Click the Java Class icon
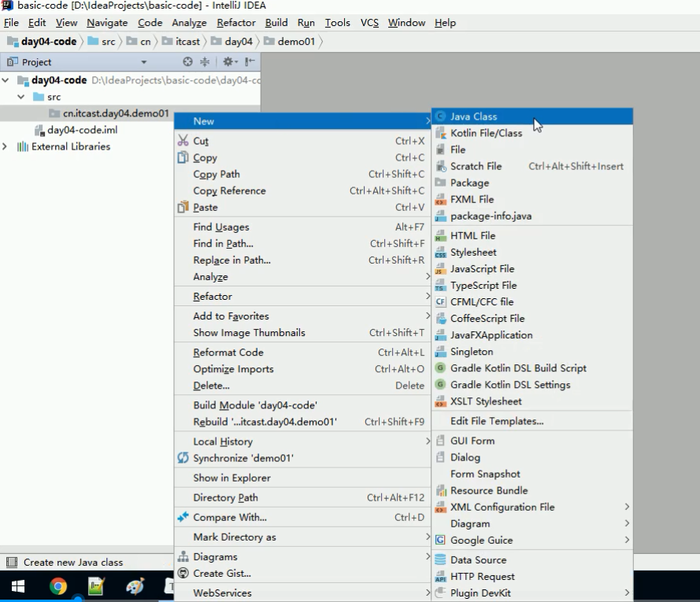Viewport: 700px width, 602px height. click(x=440, y=116)
